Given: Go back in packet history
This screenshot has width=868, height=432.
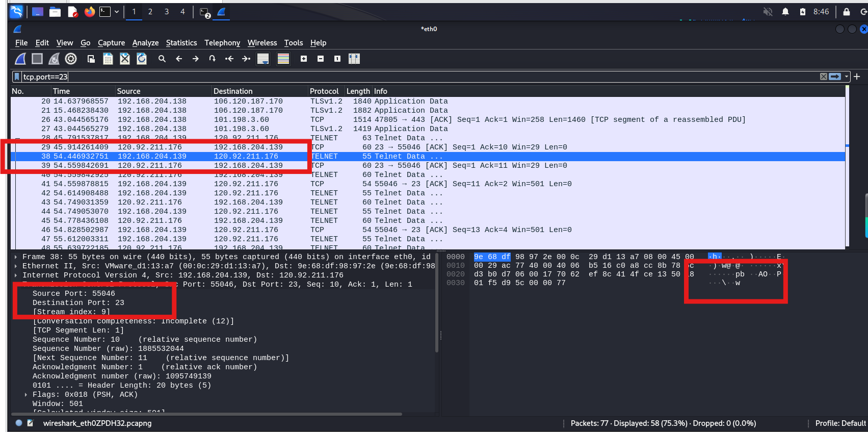Looking at the screenshot, I should (x=179, y=59).
